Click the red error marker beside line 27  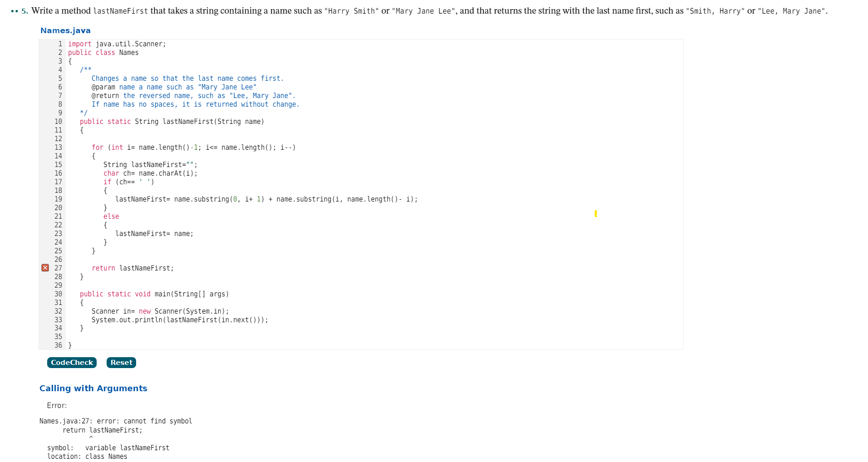coord(45,268)
